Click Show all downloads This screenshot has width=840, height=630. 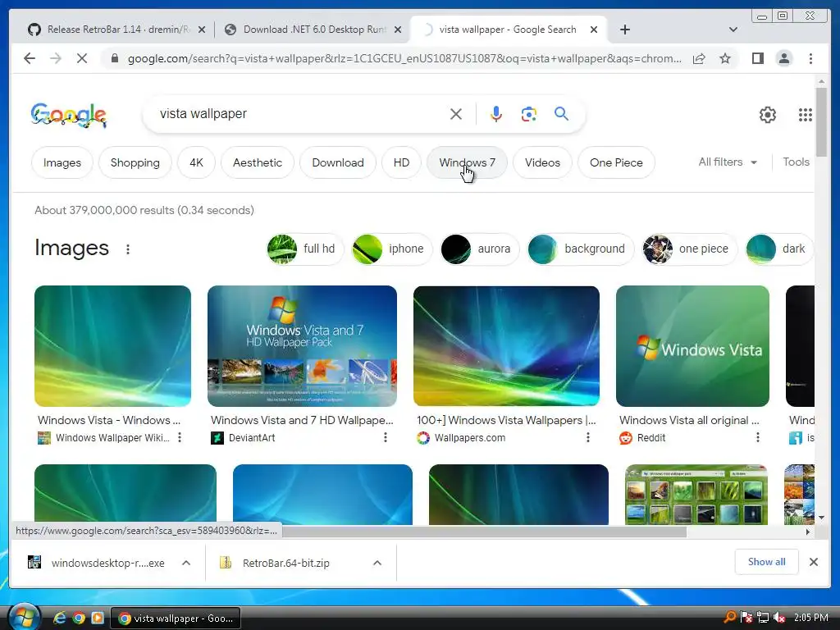point(767,561)
